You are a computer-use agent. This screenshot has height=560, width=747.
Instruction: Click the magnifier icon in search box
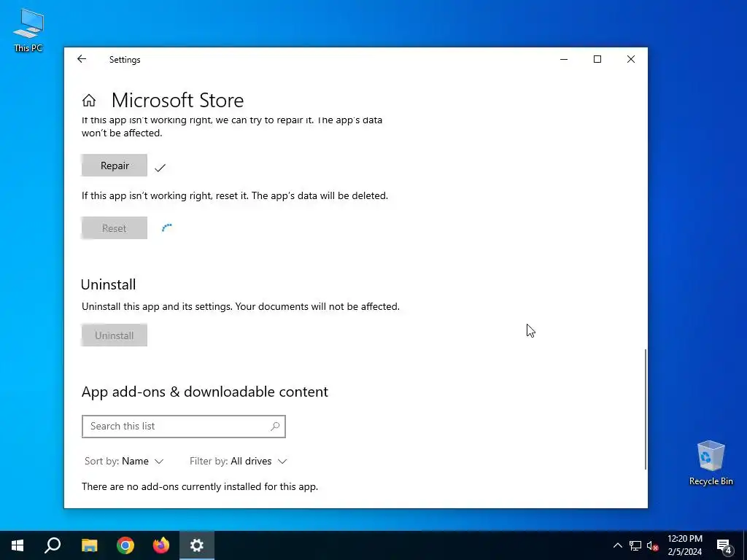tap(275, 426)
